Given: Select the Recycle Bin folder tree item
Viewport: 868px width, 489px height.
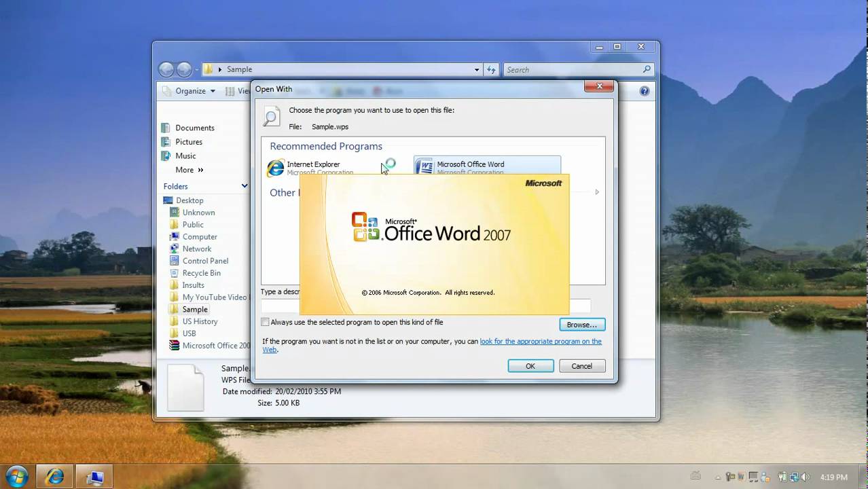Looking at the screenshot, I should [x=201, y=273].
